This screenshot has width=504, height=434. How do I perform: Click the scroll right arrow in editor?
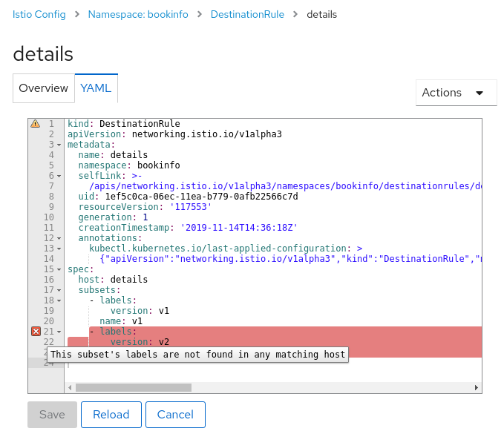477,387
